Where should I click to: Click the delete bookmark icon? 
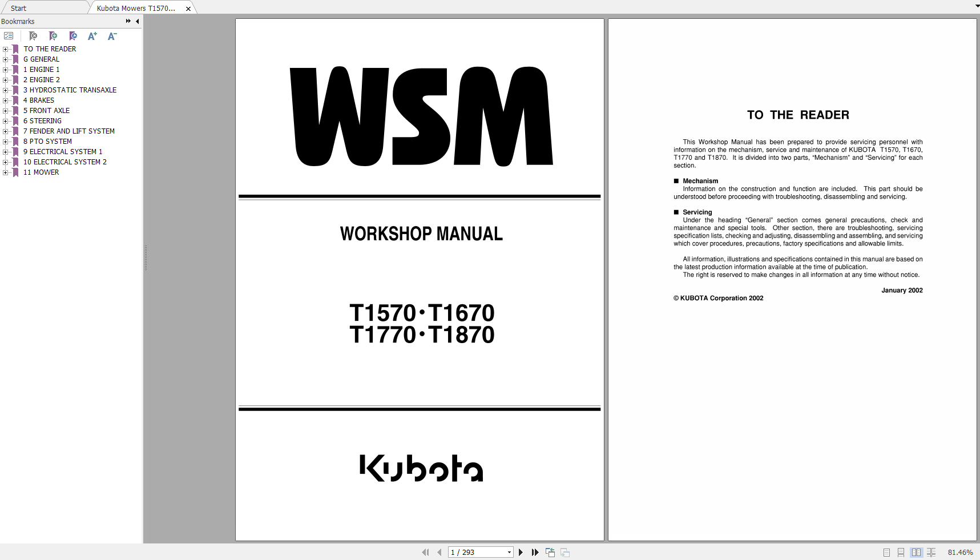coord(33,36)
